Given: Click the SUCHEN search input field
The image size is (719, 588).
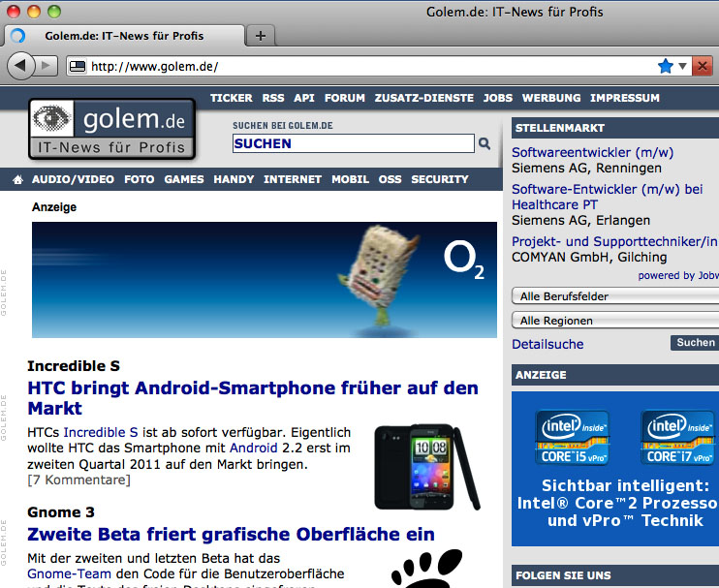Looking at the screenshot, I should [x=353, y=143].
